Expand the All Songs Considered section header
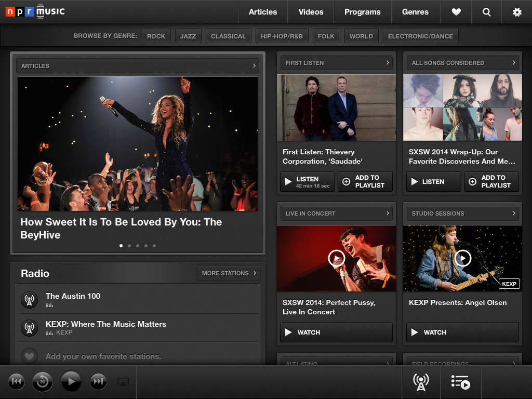This screenshot has height=399, width=532. [x=462, y=63]
